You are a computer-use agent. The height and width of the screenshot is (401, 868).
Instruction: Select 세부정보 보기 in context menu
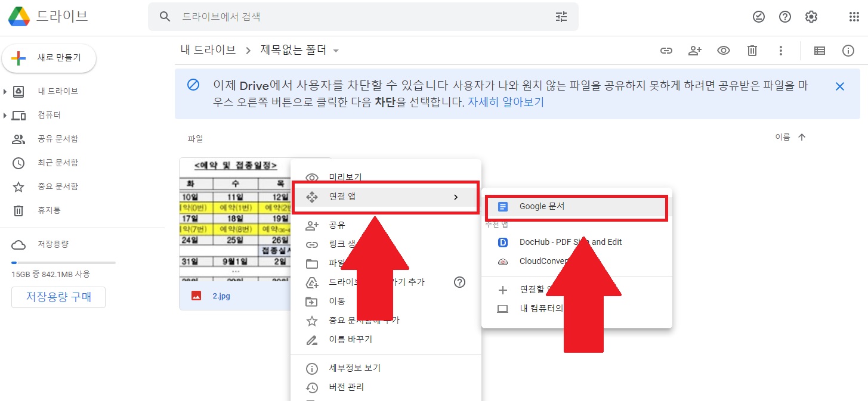point(385,368)
